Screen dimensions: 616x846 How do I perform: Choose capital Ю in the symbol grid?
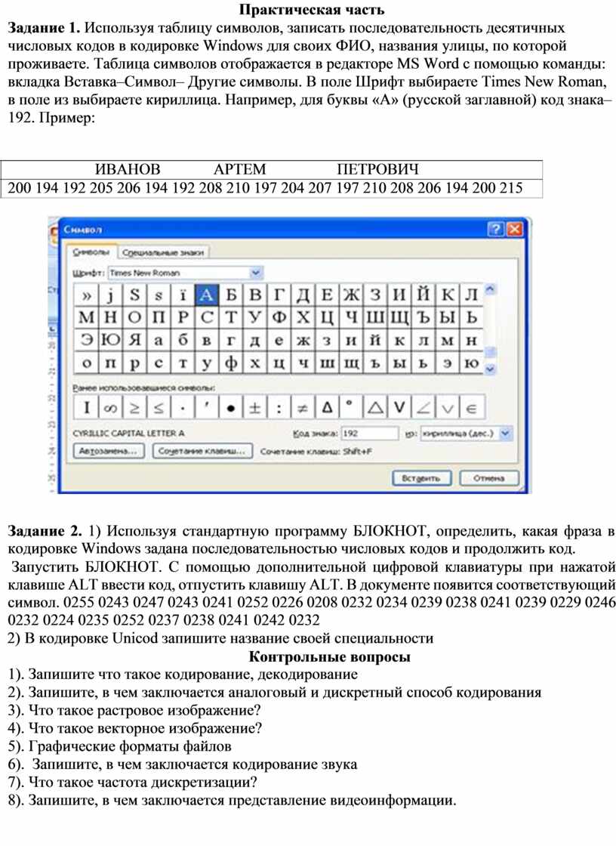coord(110,340)
